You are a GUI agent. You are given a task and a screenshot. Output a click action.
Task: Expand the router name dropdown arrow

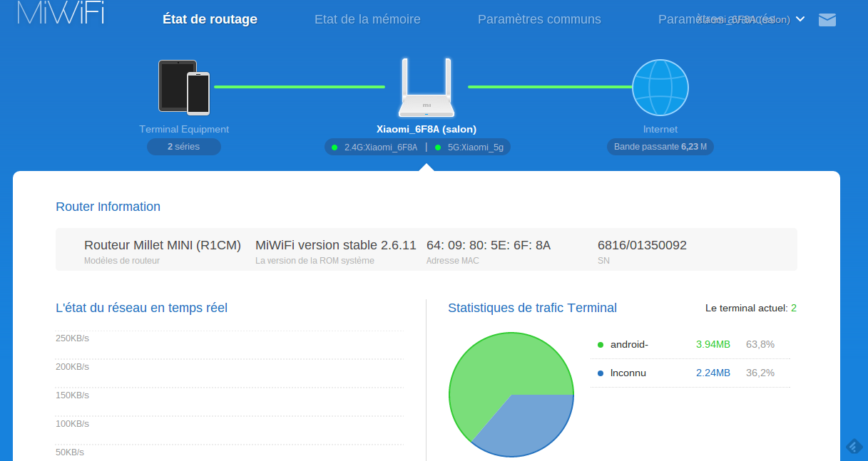tap(800, 19)
